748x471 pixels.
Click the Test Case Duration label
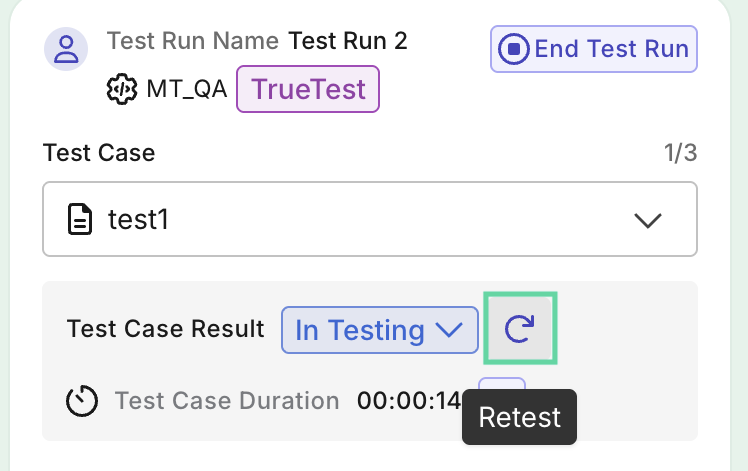227,401
